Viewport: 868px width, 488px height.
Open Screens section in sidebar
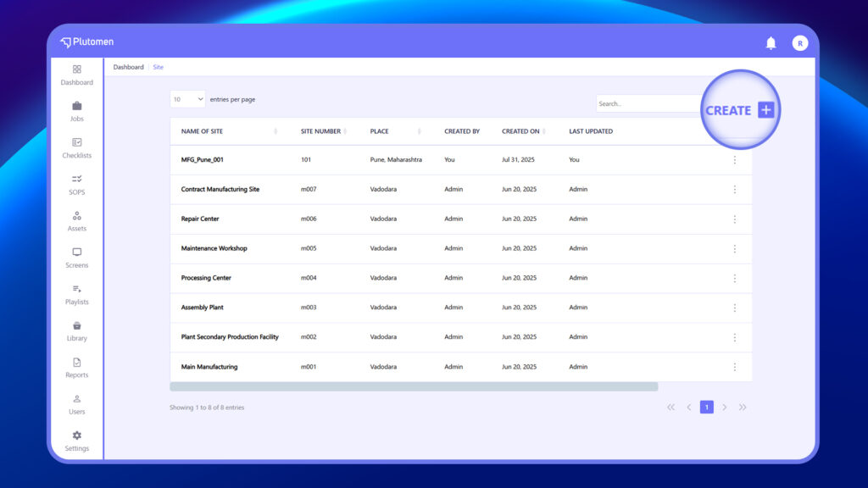pyautogui.click(x=76, y=258)
